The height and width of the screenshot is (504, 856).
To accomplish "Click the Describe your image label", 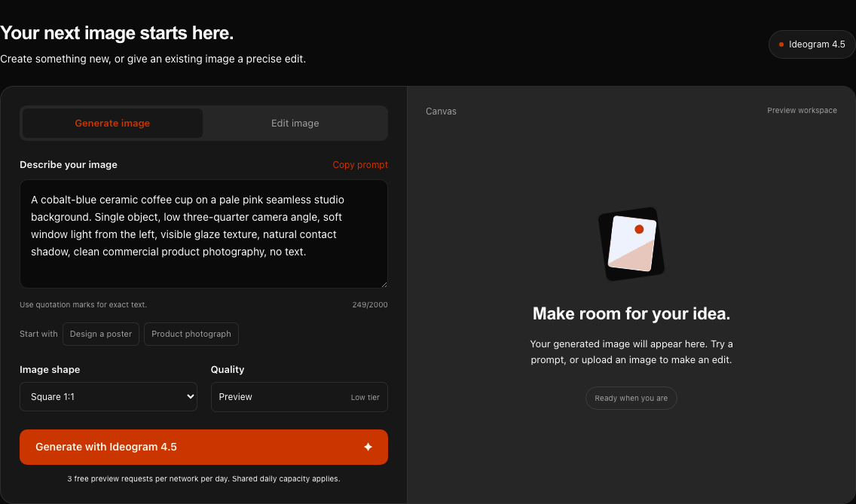I will [x=69, y=164].
